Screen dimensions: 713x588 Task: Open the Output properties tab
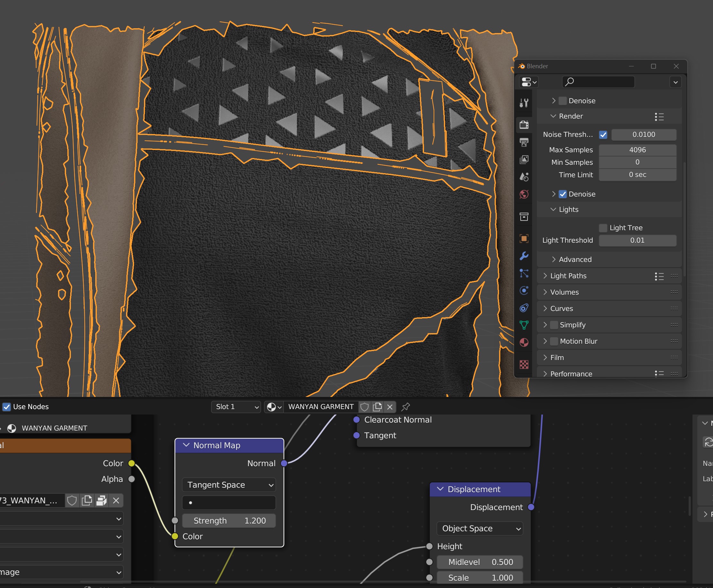524,142
